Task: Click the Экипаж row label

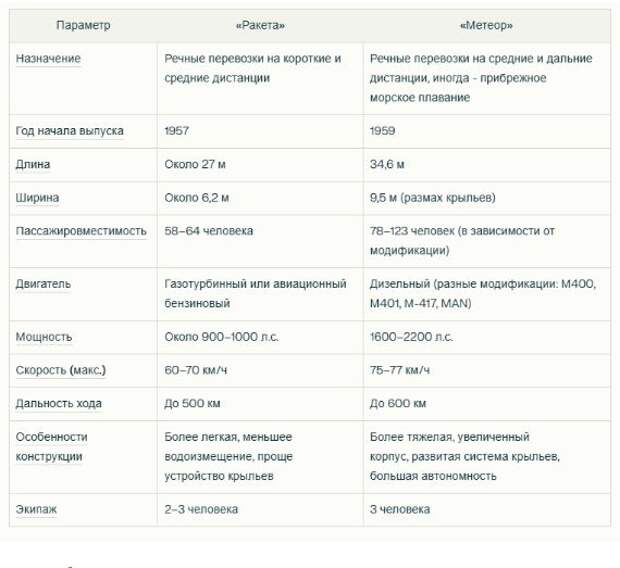Action: point(36,509)
